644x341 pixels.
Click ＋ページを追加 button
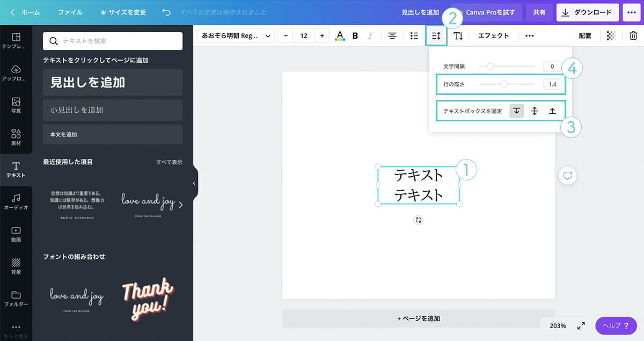pyautogui.click(x=419, y=318)
